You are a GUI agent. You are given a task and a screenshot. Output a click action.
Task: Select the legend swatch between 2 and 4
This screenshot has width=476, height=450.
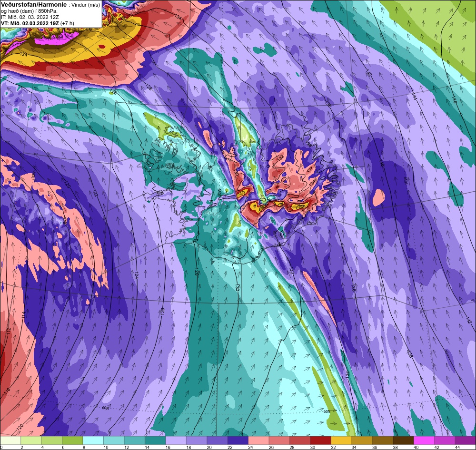pos(31,440)
